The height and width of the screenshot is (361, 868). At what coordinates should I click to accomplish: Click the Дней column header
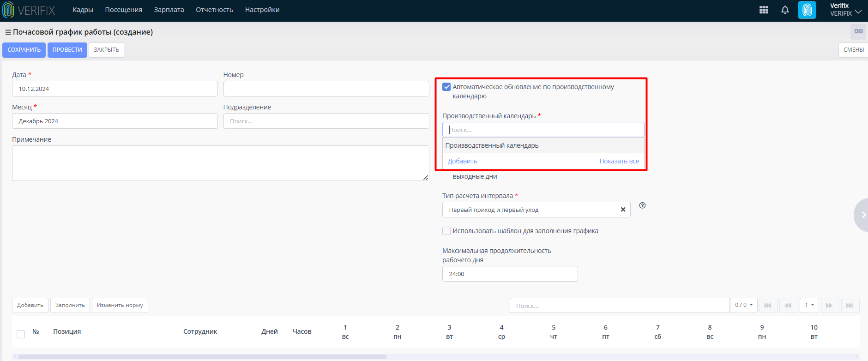270,331
